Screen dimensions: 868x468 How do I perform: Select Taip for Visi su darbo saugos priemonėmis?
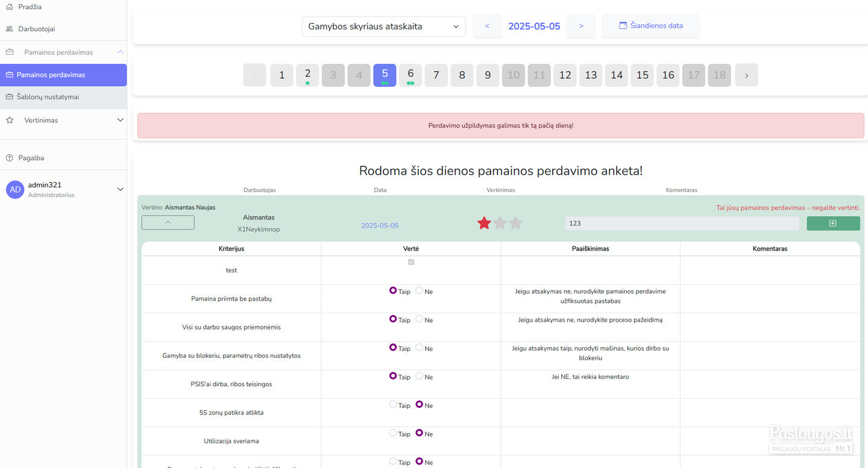tap(393, 319)
